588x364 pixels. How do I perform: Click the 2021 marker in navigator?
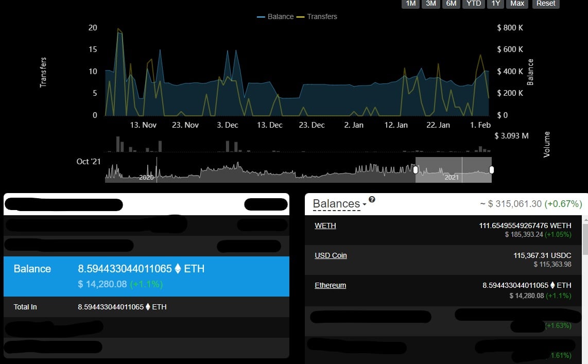click(452, 177)
